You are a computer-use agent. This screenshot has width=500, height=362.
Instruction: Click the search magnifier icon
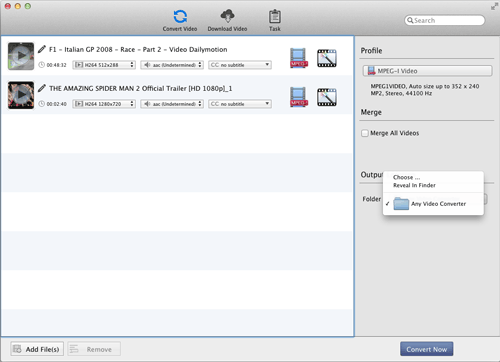[x=410, y=20]
